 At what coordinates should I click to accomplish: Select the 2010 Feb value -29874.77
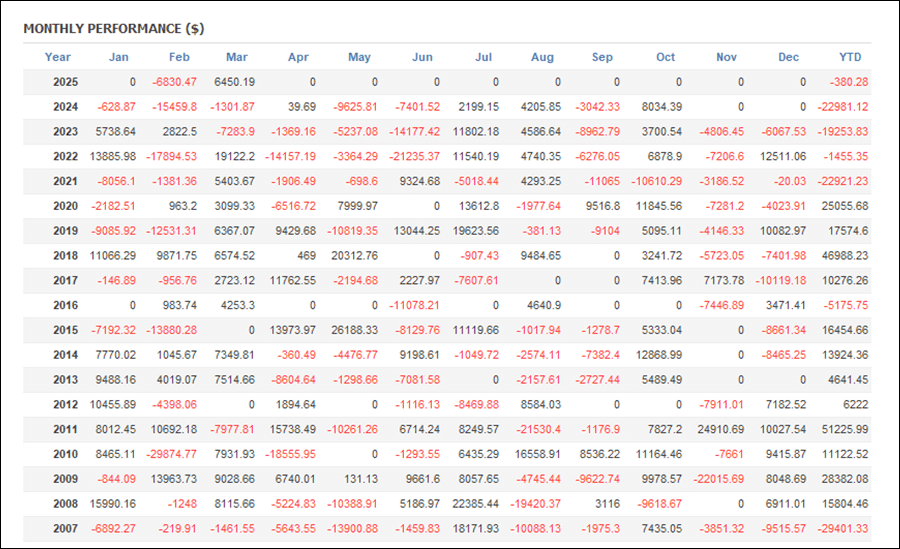[171, 454]
